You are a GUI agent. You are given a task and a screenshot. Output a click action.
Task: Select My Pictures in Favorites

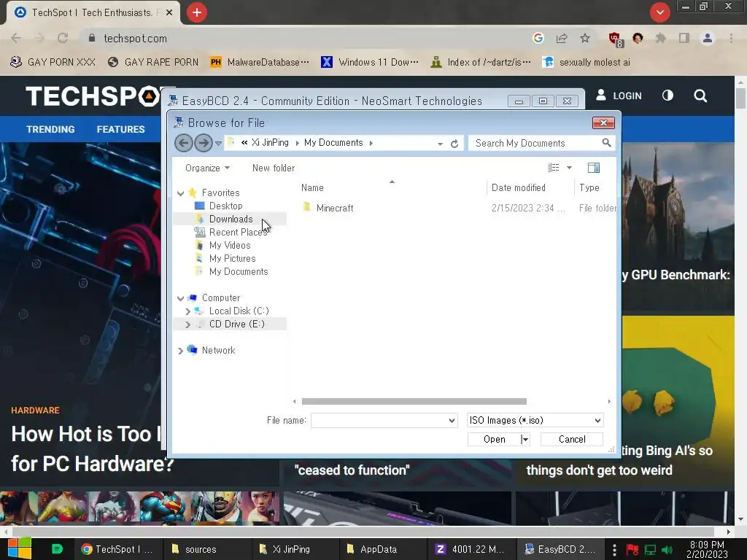232,259
